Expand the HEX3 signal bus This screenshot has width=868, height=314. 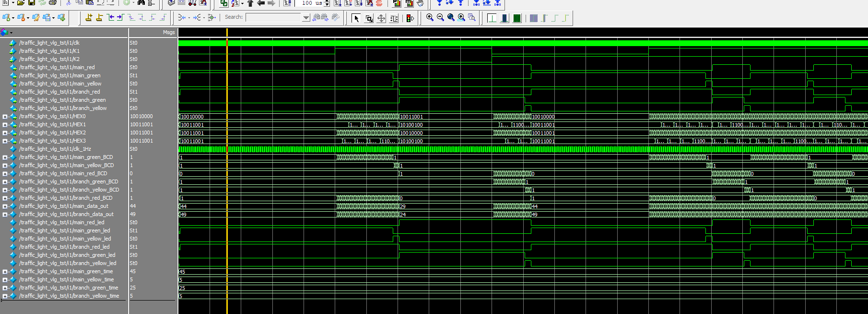point(5,141)
